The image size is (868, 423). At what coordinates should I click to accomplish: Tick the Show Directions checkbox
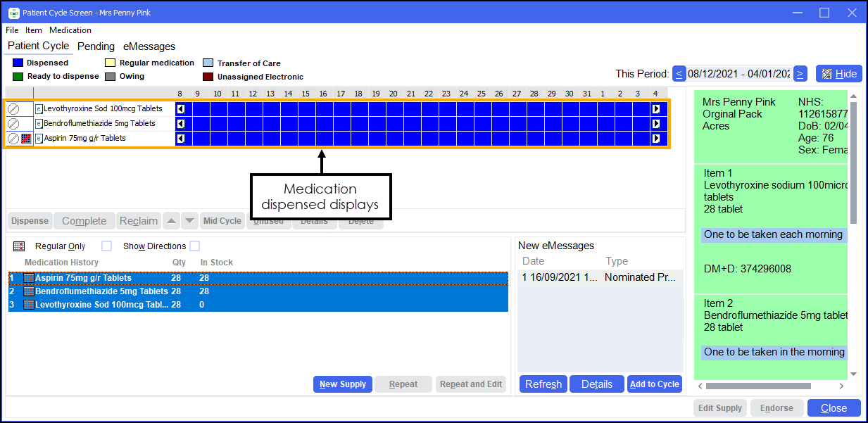[194, 246]
